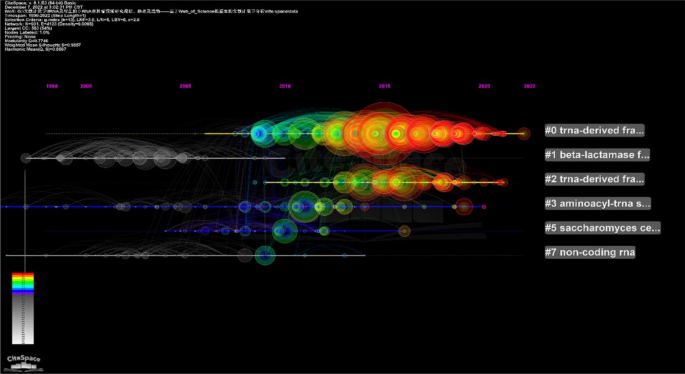Select the 2010 year label
Viewport: 685px width, 374px height.
tap(285, 87)
